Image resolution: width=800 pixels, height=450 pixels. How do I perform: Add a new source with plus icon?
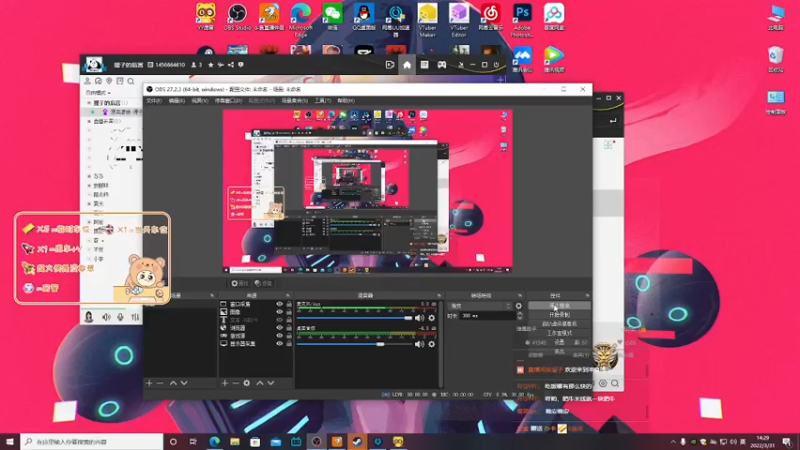click(x=224, y=383)
